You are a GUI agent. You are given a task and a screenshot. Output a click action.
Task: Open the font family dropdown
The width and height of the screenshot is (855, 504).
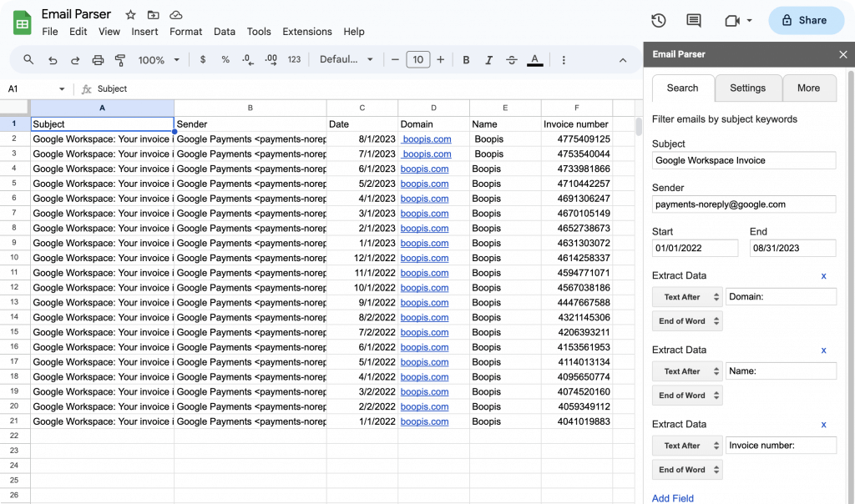[x=347, y=60]
